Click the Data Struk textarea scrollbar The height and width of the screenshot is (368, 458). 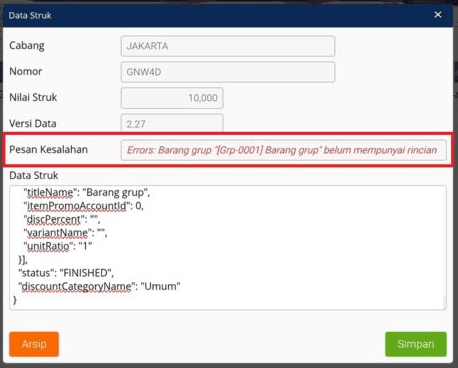444,302
